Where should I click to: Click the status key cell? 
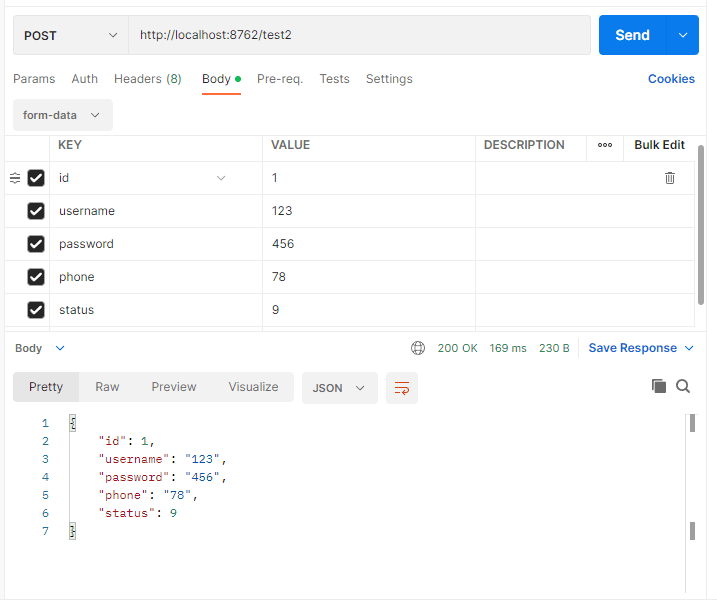[156, 310]
